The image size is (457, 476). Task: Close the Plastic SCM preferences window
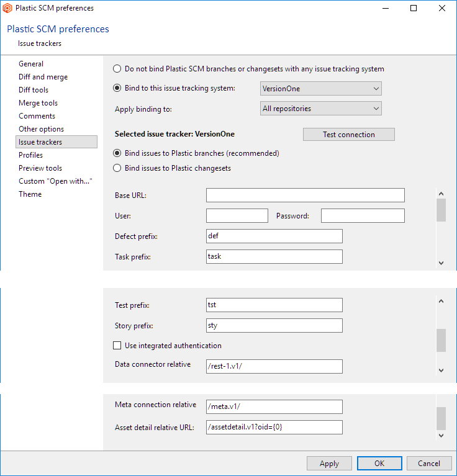coord(442,8)
